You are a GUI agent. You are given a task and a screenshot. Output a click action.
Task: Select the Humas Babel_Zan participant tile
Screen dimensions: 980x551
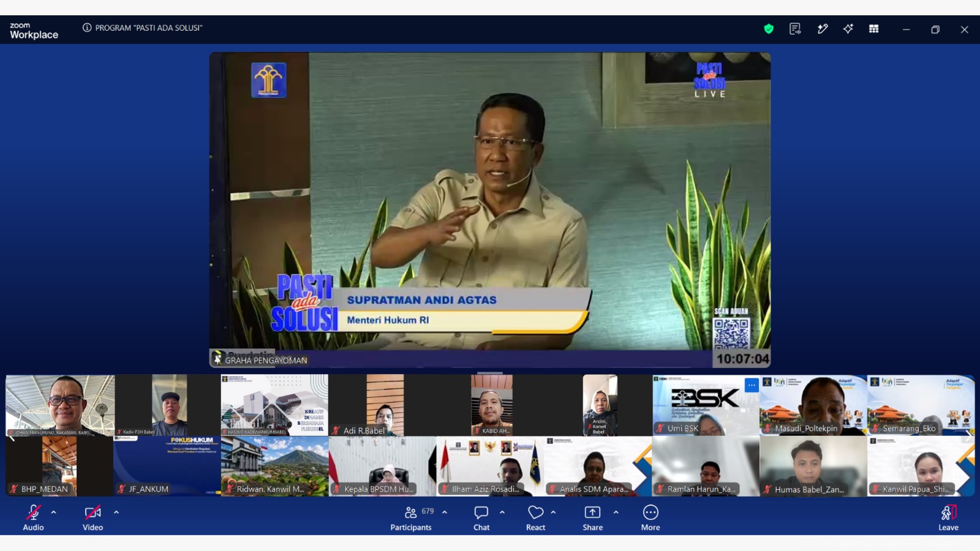[813, 466]
